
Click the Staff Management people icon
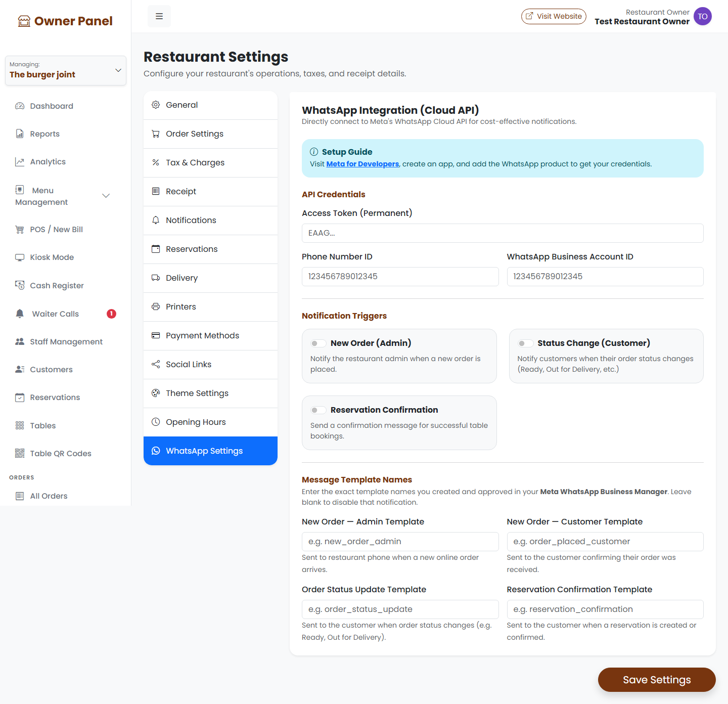coord(20,342)
